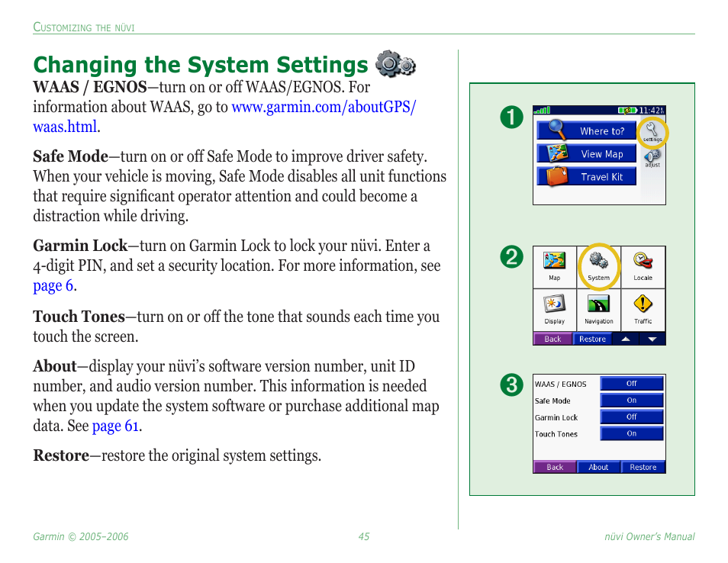Follow the page 61 link
Image resolution: width=728 pixels, height=563 pixels.
click(x=115, y=426)
